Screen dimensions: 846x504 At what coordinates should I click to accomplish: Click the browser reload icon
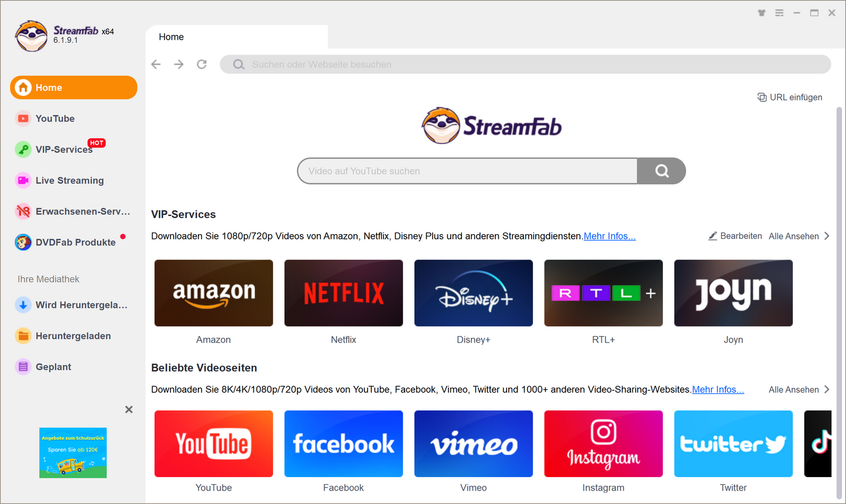tap(202, 64)
